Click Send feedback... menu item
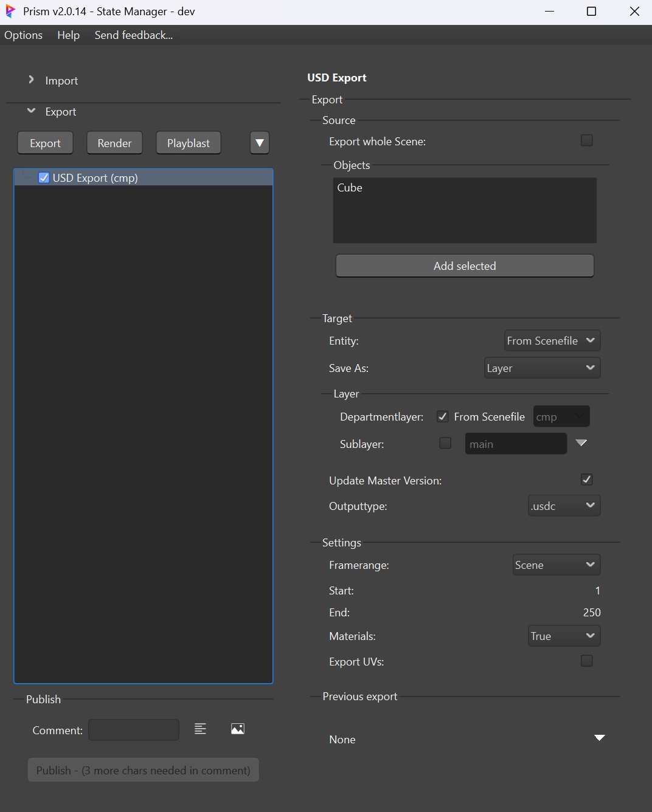 [x=134, y=35]
